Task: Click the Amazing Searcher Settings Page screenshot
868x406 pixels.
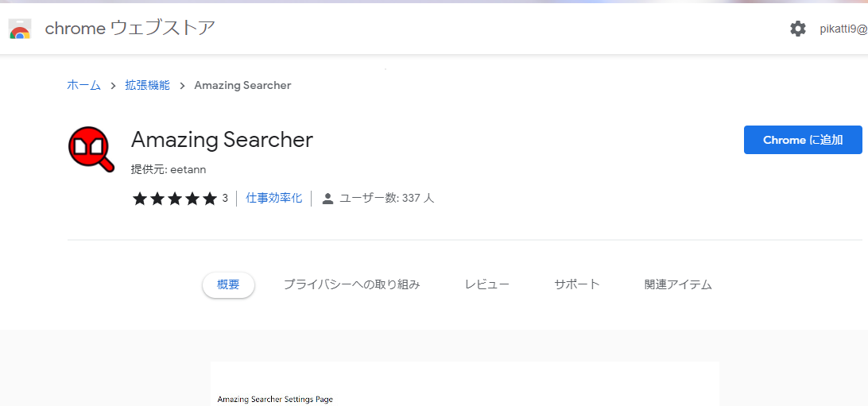Action: 465,384
